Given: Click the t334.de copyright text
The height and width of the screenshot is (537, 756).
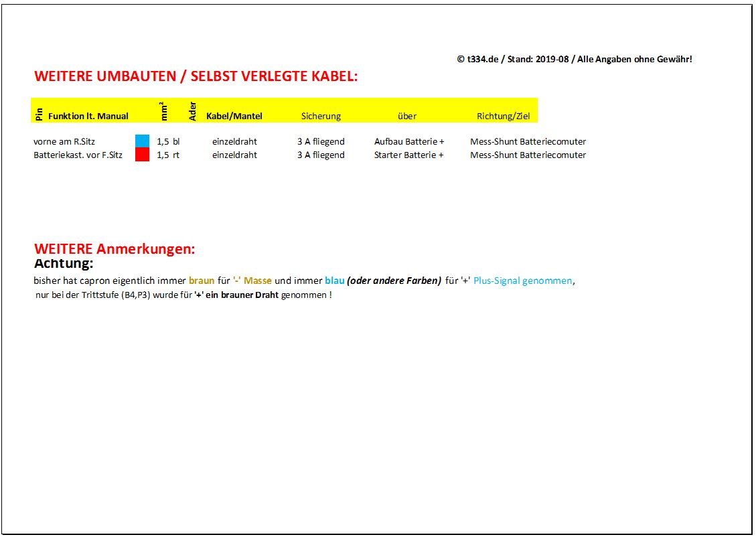Looking at the screenshot, I should click(574, 59).
